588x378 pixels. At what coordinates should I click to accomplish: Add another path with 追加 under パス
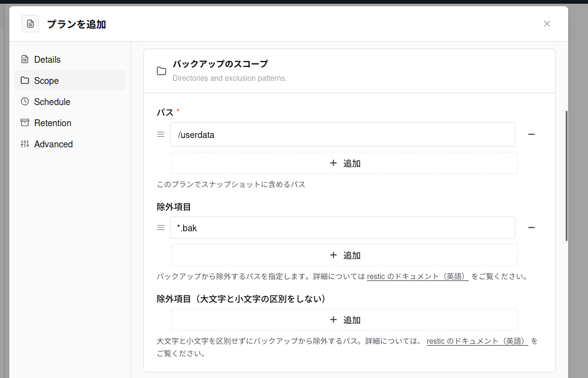tap(344, 163)
